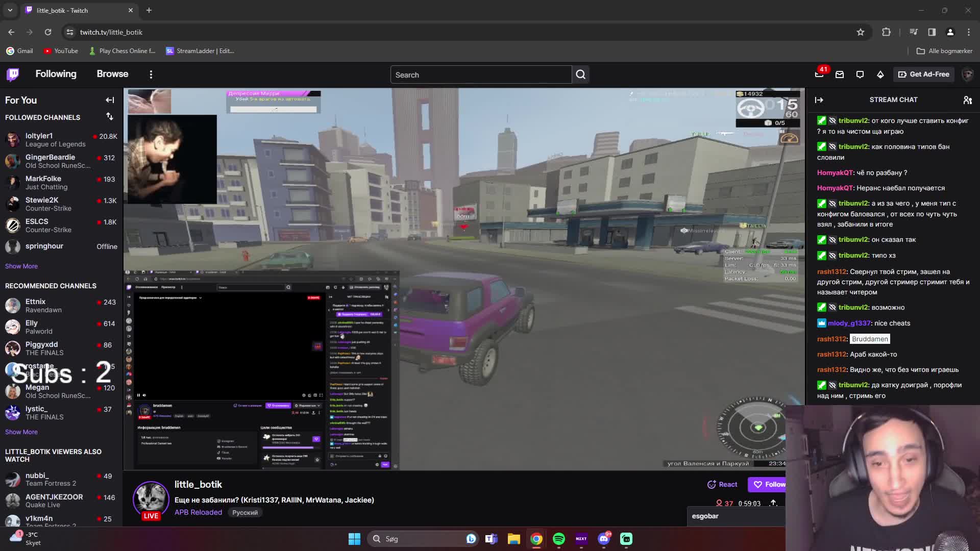
Task: Open Chrome three-dot menu
Action: 969,32
